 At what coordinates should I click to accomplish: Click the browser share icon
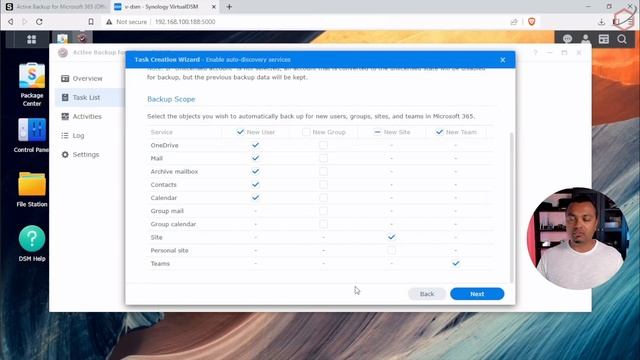coord(514,22)
